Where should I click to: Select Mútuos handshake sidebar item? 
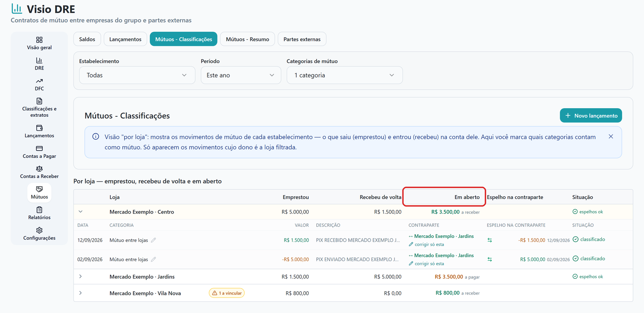(39, 193)
